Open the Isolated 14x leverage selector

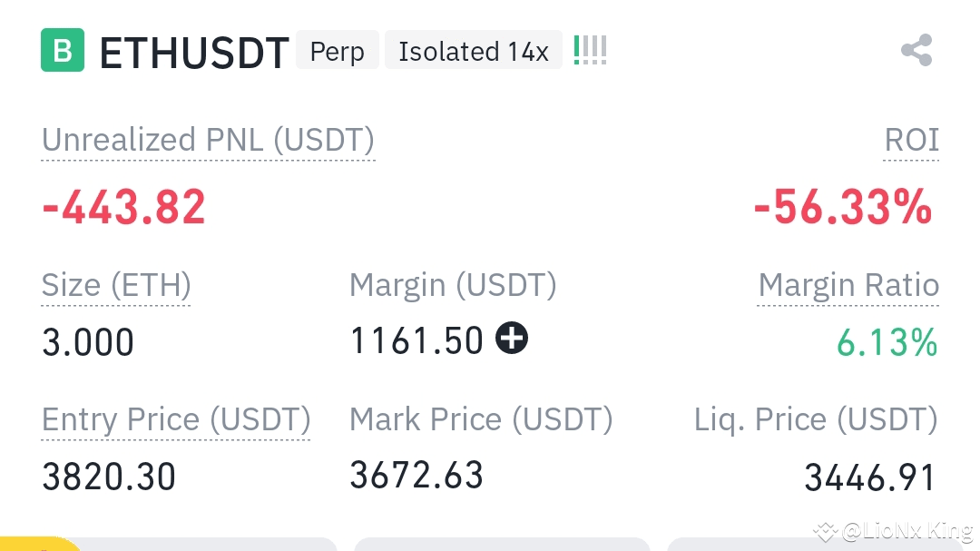coord(473,51)
